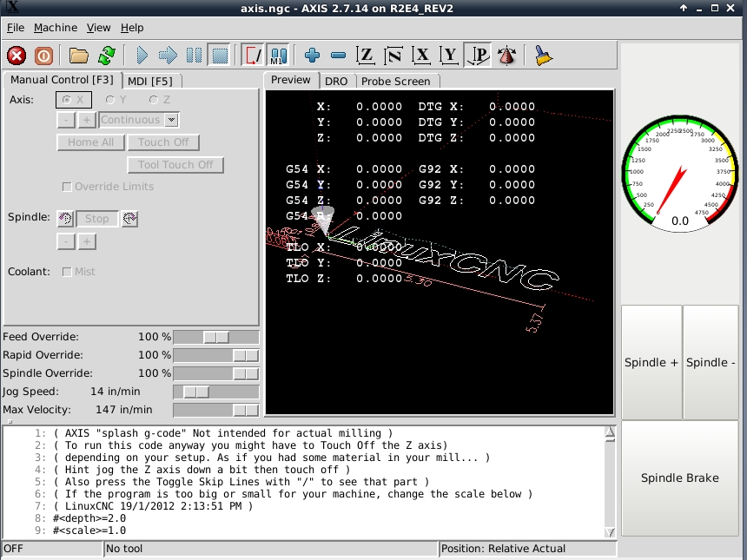Switch to the MDI [F5] tab
Viewport: 747px width, 560px height.
click(x=150, y=82)
